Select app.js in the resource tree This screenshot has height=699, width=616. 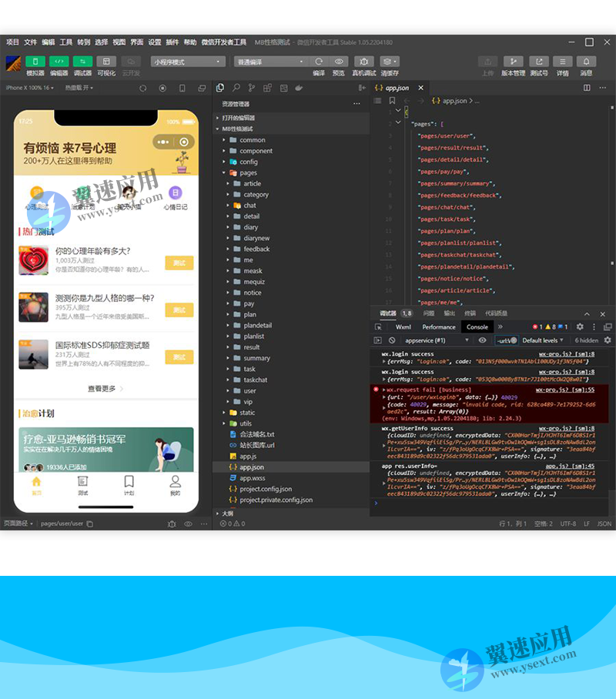pyautogui.click(x=246, y=456)
